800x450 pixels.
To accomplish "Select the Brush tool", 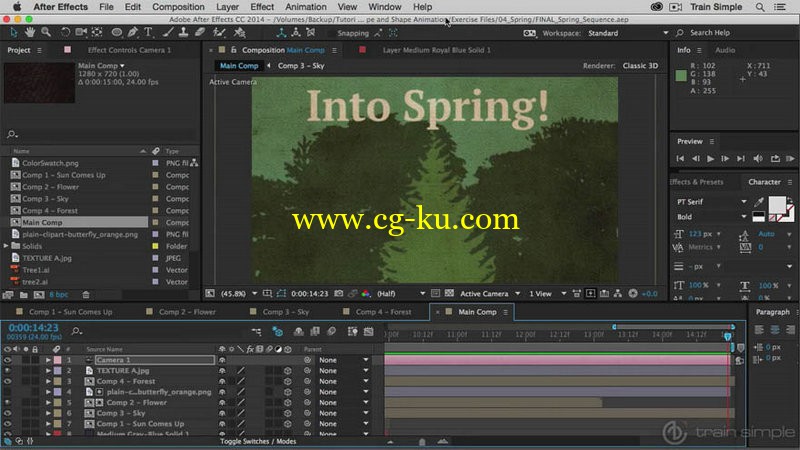I will coord(168,33).
